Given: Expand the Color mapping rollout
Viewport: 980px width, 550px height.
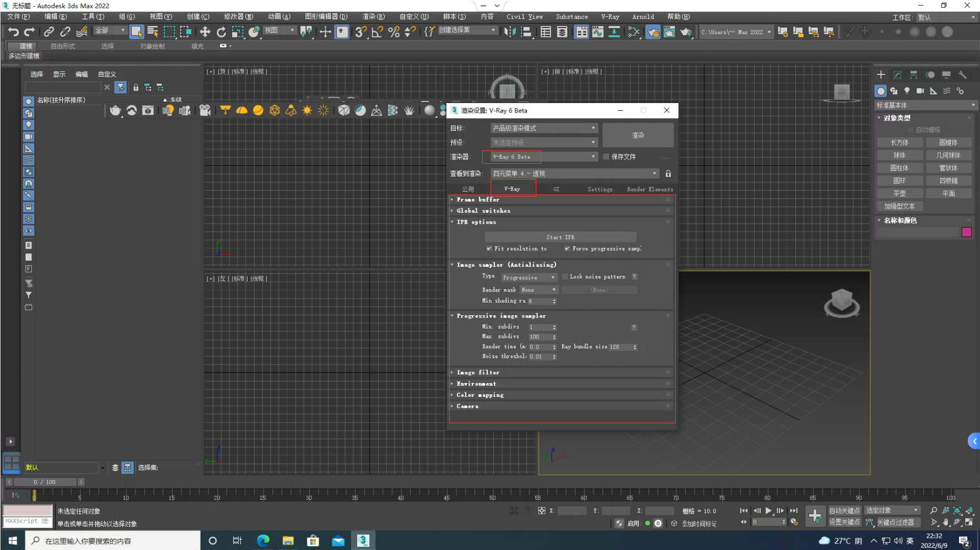Looking at the screenshot, I should point(562,395).
